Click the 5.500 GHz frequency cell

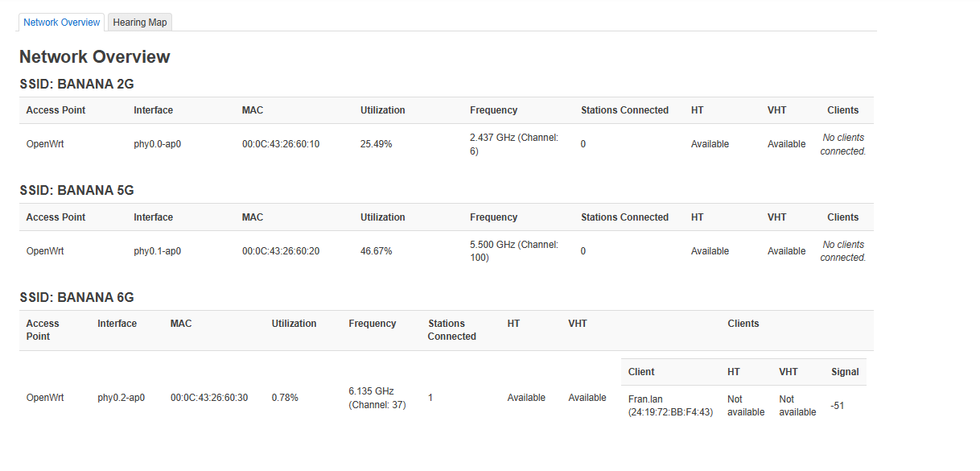[513, 251]
